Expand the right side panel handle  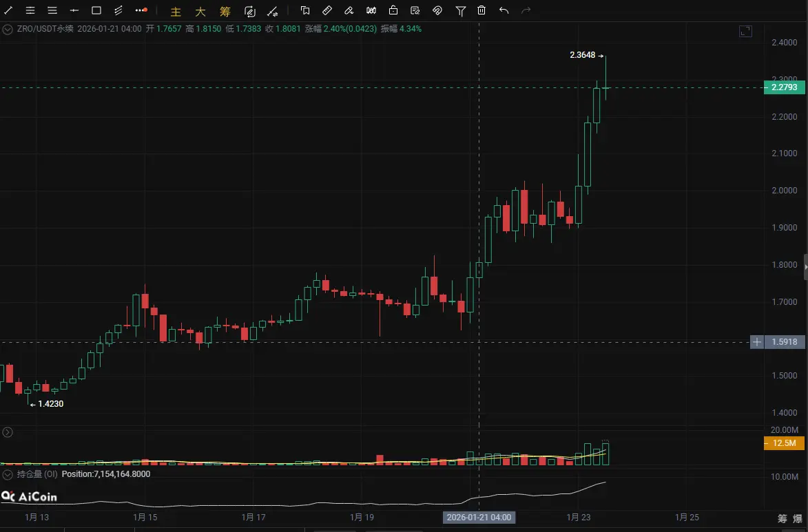[805, 267]
